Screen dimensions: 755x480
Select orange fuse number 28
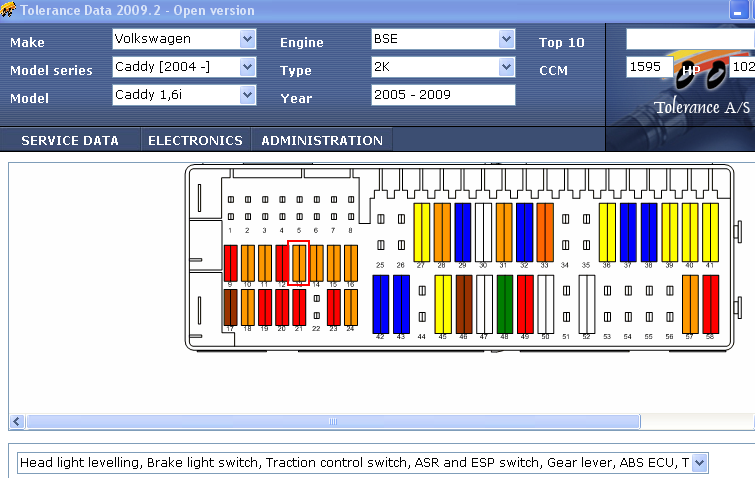(442, 233)
